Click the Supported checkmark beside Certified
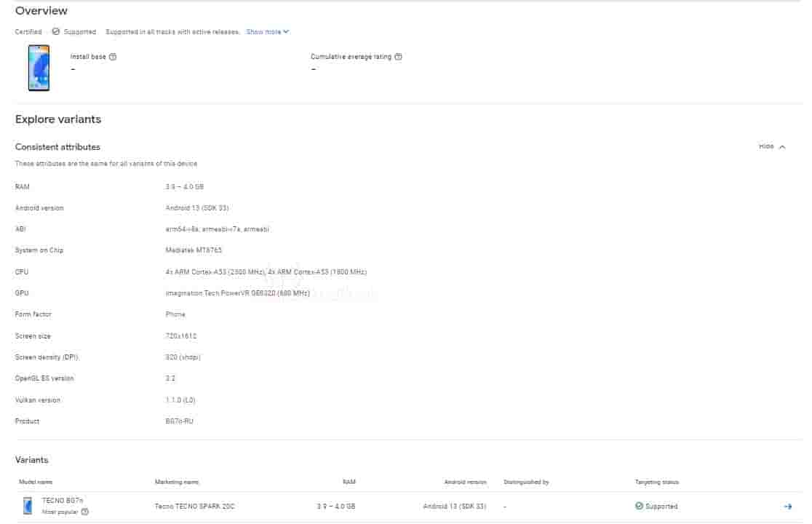 pyautogui.click(x=56, y=31)
